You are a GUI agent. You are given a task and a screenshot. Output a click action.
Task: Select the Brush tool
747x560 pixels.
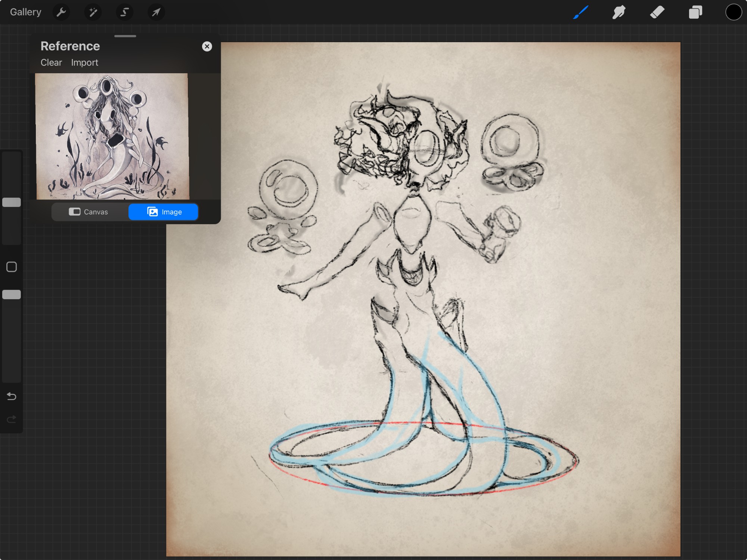(581, 12)
